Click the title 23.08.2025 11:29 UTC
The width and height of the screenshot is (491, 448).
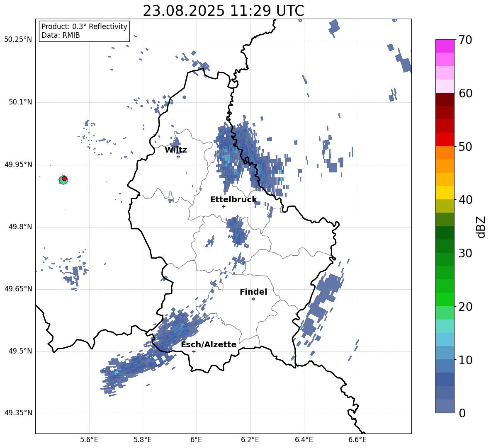tap(223, 11)
